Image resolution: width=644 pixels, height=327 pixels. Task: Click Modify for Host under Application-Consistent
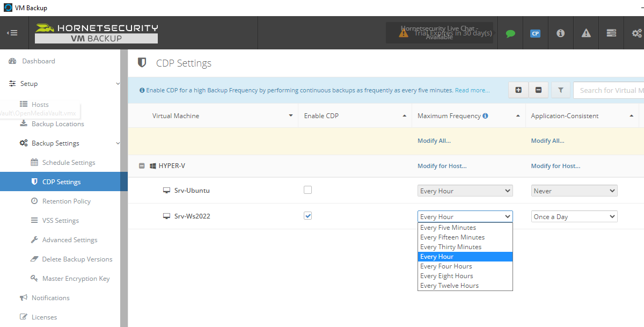556,166
